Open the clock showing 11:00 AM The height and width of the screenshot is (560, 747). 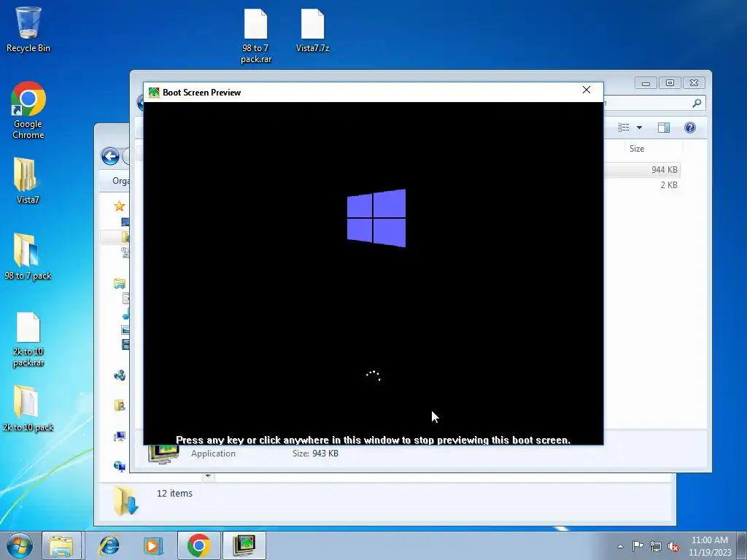709,545
